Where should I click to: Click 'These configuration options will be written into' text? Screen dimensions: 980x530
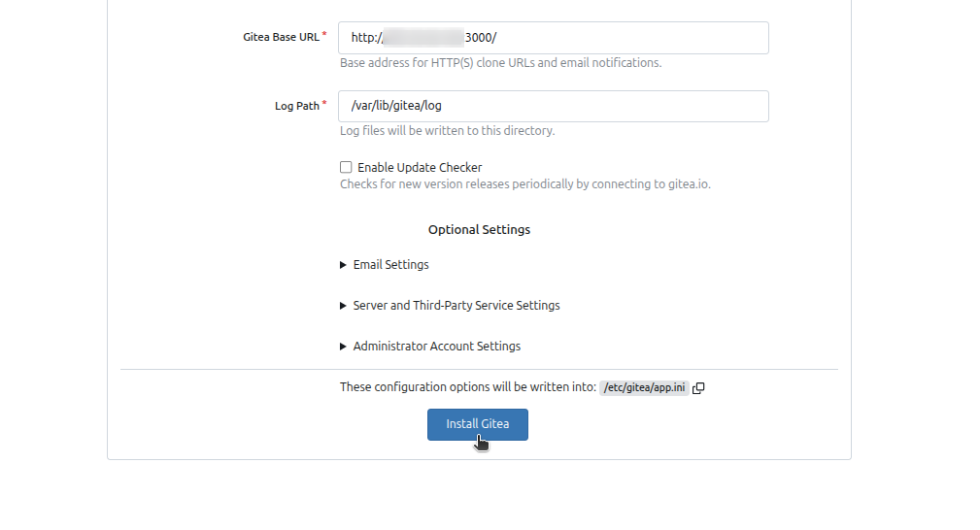[467, 387]
